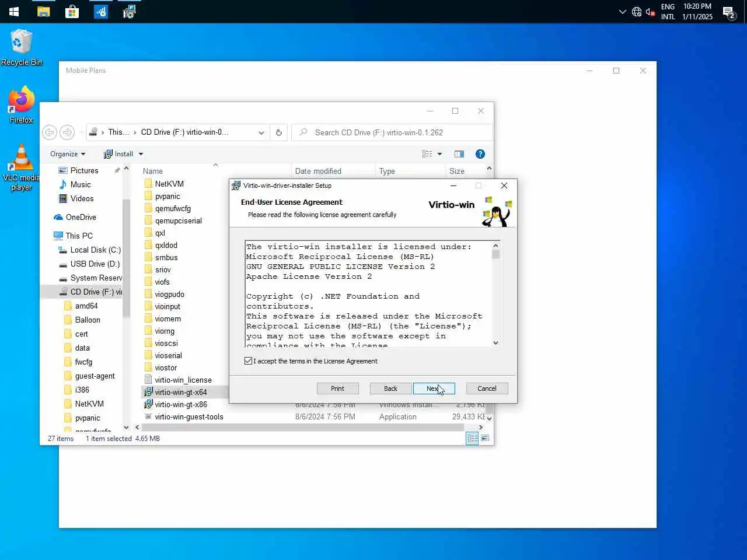Screen dimensions: 747x560
Task: Show hidden tray icons chevron
Action: 622,12
